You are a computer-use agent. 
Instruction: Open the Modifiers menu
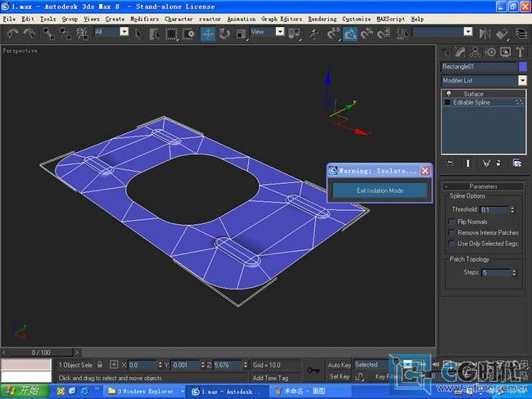point(145,19)
